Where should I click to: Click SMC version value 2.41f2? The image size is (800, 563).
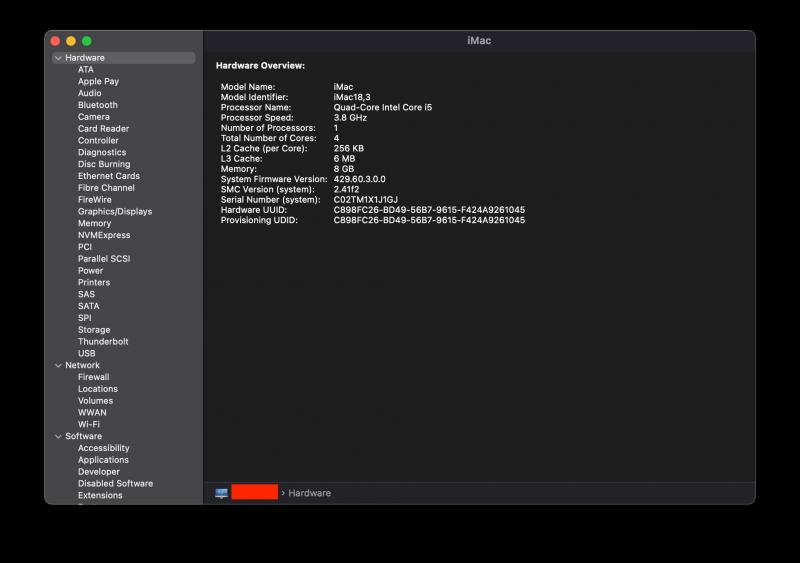point(346,189)
